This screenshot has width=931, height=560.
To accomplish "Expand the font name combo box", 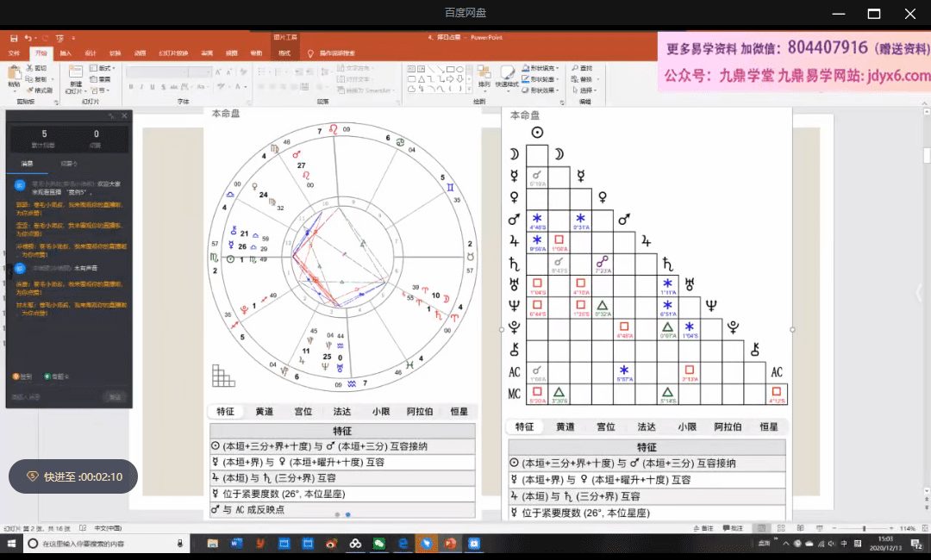I will pyautogui.click(x=184, y=72).
